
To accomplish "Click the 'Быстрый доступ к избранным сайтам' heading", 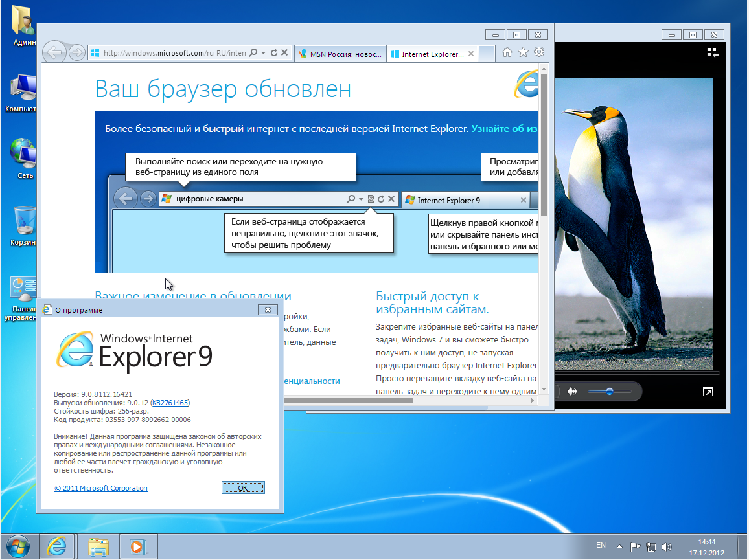I will coord(432,303).
